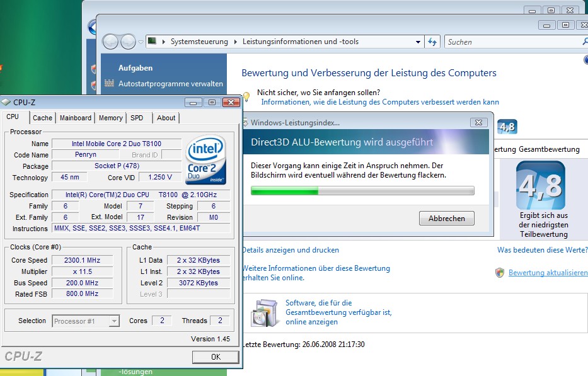The width and height of the screenshot is (588, 376).
Task: Click the Revision value M0
Action: pyautogui.click(x=214, y=217)
